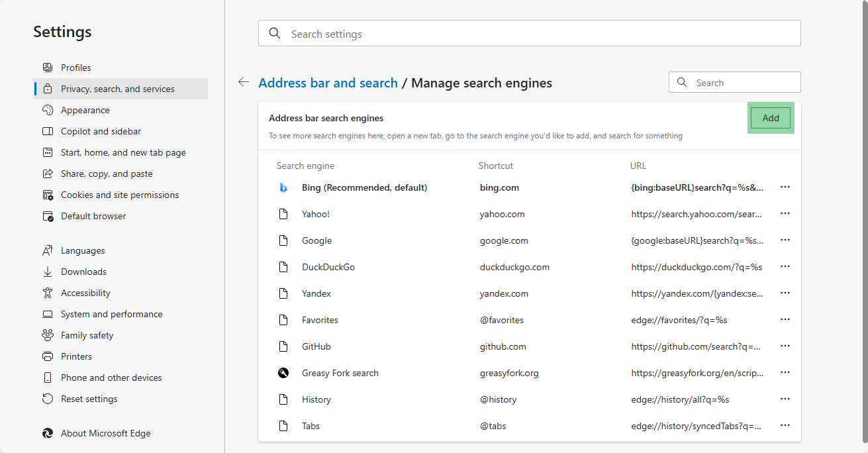Click the Profiles icon in sidebar

click(x=48, y=68)
